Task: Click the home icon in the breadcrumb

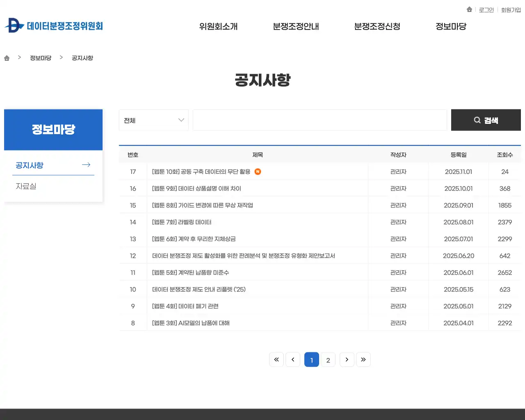Action: pyautogui.click(x=7, y=58)
